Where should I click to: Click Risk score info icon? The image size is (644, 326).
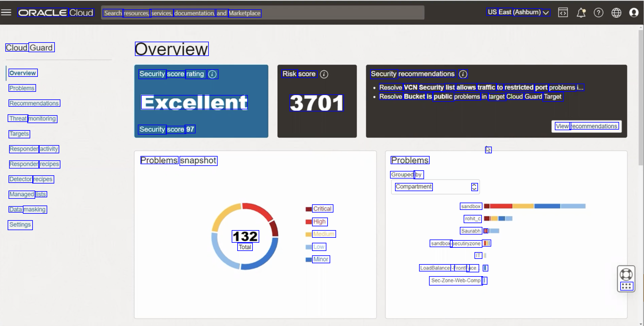[x=324, y=74]
